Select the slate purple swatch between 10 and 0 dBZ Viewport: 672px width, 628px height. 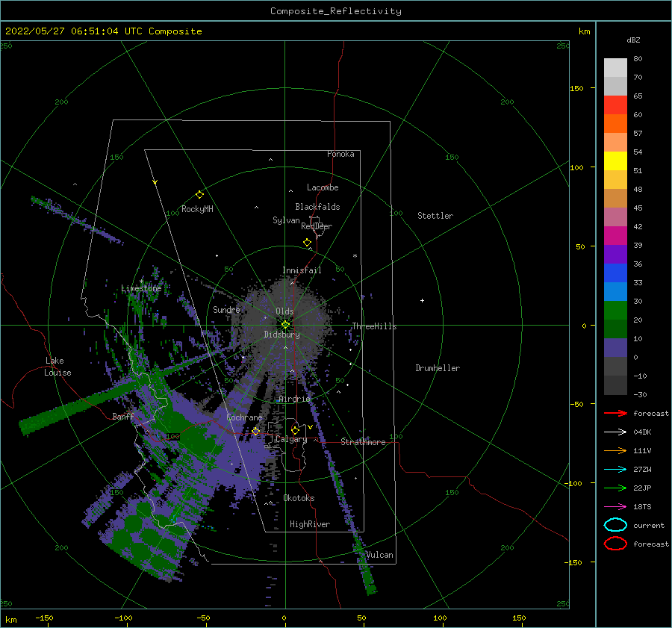pos(615,348)
